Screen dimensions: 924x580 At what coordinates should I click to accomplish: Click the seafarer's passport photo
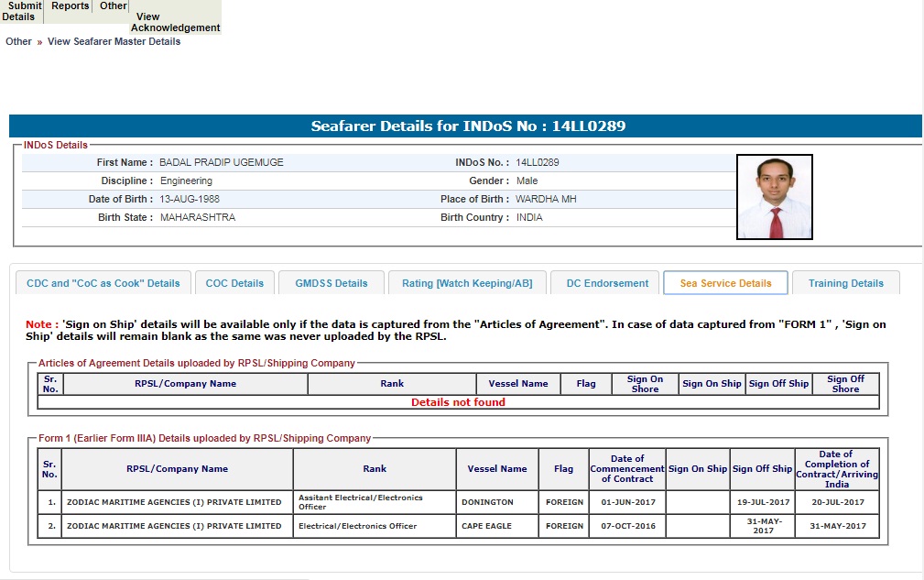point(774,197)
